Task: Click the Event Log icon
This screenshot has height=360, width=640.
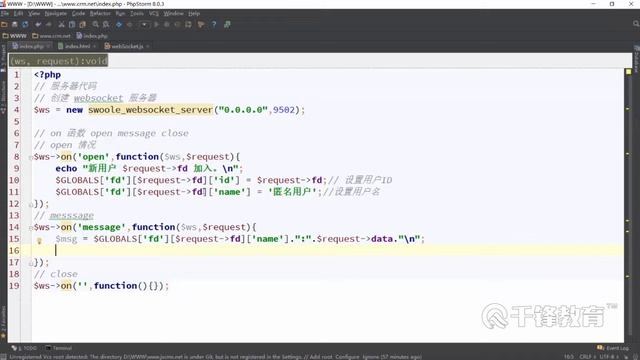Action: [600, 348]
